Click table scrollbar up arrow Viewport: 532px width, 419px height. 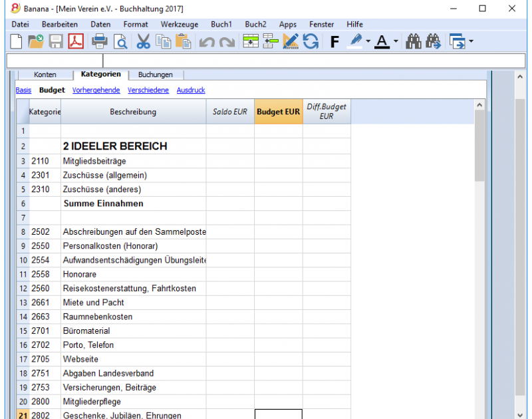coord(479,105)
